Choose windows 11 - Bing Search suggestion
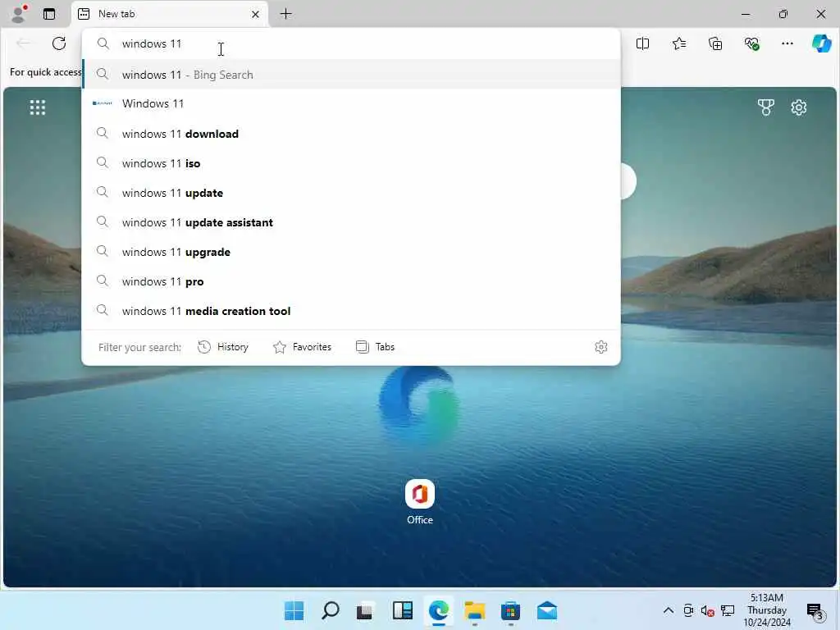 click(x=351, y=75)
